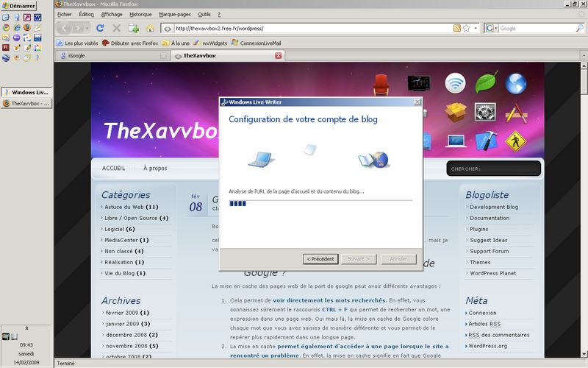Close the TheXavvbox tab with the red X
This screenshot has width=588, height=368.
[279, 56]
